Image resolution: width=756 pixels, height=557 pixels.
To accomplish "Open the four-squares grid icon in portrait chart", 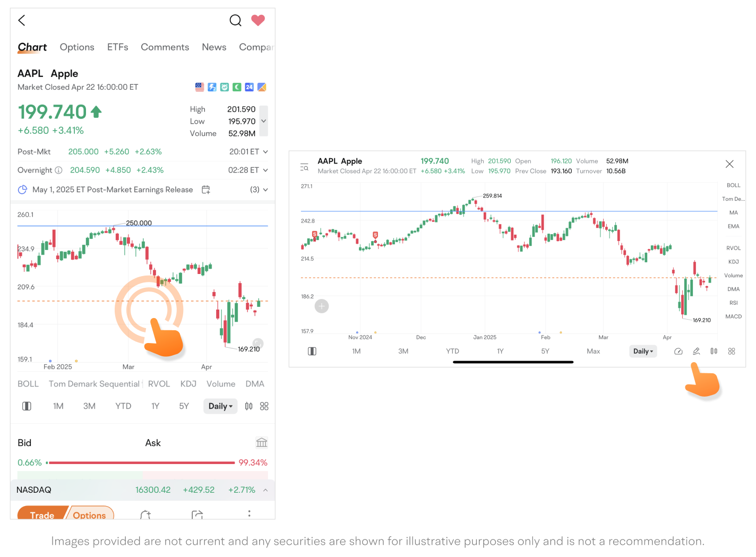I will [x=264, y=406].
